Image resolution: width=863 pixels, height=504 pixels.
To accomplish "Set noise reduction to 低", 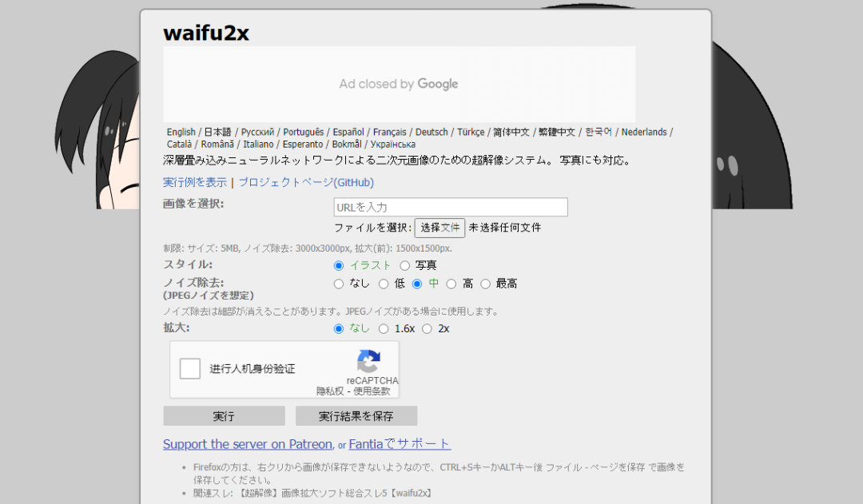I will click(x=384, y=284).
